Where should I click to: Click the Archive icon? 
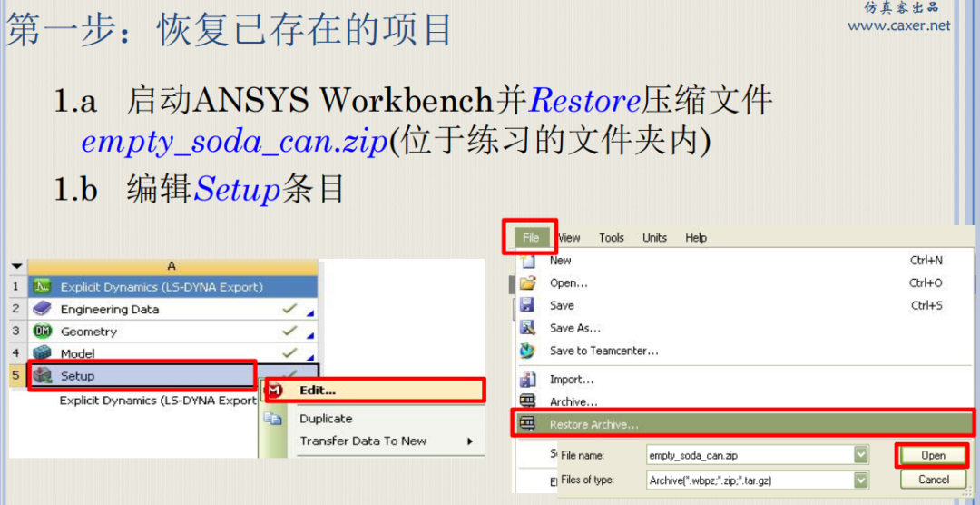point(528,401)
